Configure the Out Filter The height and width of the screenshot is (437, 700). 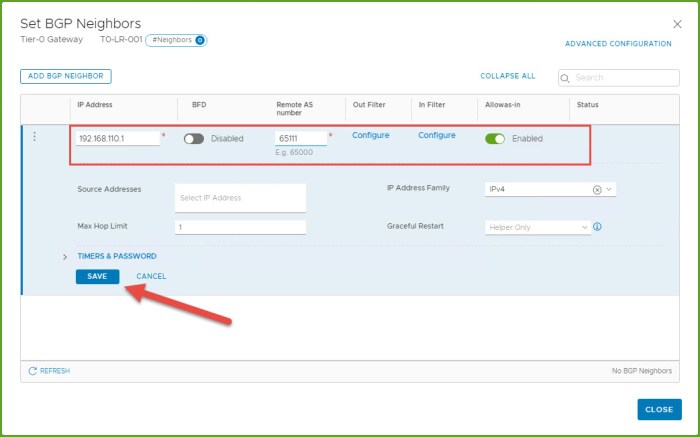click(x=370, y=135)
